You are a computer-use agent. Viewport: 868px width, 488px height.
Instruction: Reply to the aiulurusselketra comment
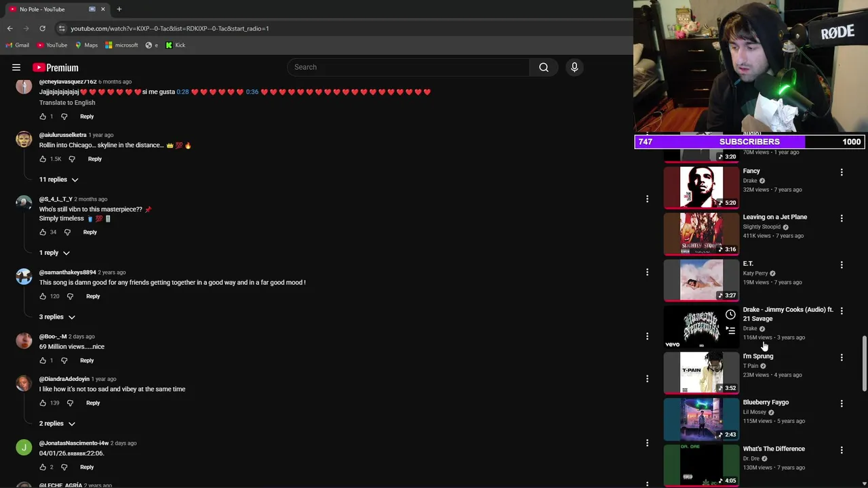[95, 159]
